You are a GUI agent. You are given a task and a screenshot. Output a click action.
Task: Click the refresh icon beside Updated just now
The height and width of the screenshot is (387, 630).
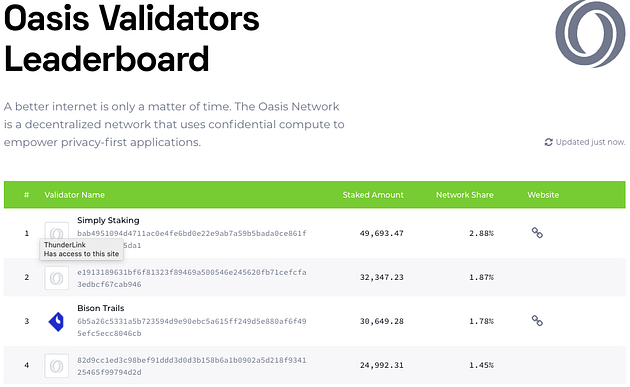(548, 142)
